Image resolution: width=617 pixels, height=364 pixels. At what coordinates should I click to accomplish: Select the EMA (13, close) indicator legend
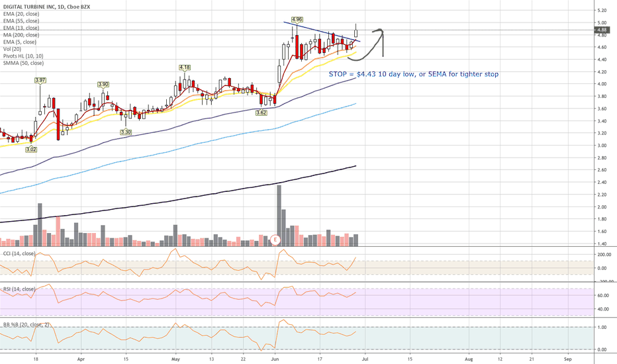click(x=21, y=28)
